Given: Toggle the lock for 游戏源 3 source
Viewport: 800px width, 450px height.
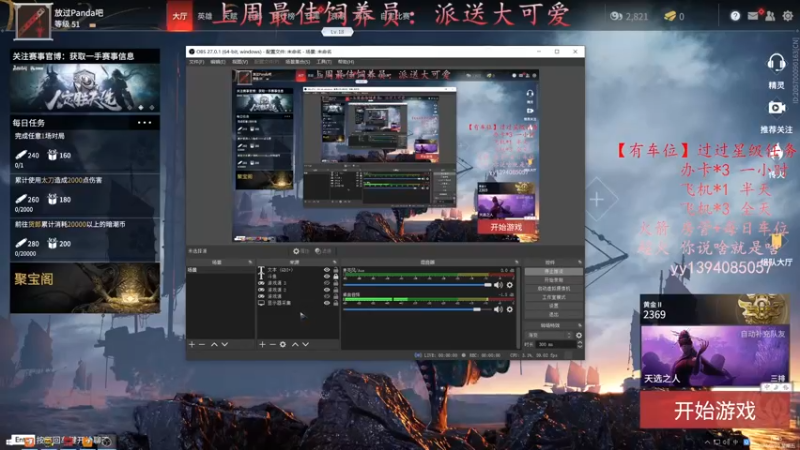Looking at the screenshot, I should pos(335,283).
